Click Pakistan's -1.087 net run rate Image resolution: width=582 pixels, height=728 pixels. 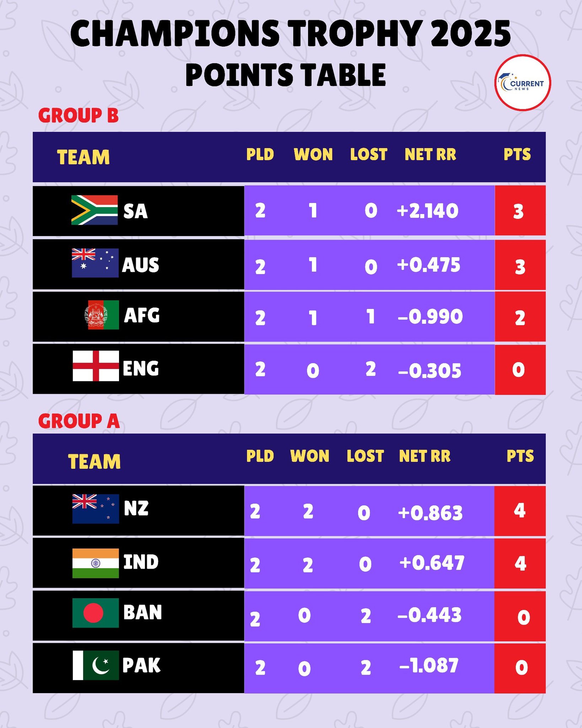click(x=429, y=665)
